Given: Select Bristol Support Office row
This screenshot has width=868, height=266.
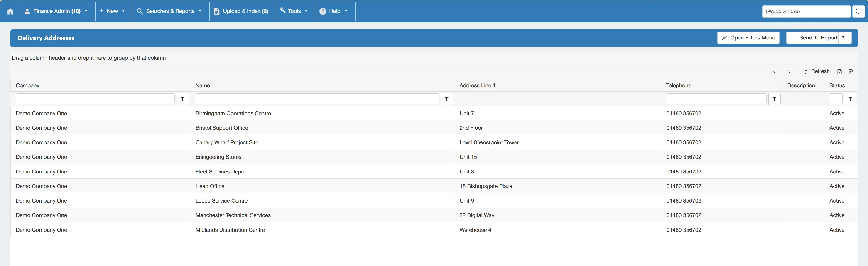Looking at the screenshot, I should click(434, 128).
